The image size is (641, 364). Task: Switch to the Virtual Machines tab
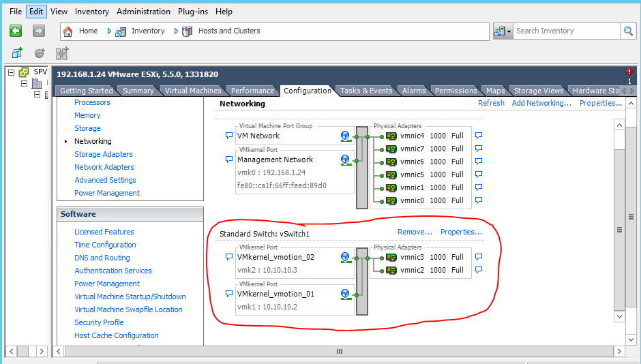click(193, 91)
